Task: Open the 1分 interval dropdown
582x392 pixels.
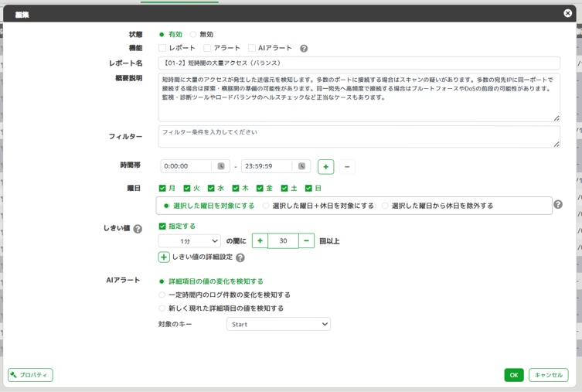Action: click(189, 241)
